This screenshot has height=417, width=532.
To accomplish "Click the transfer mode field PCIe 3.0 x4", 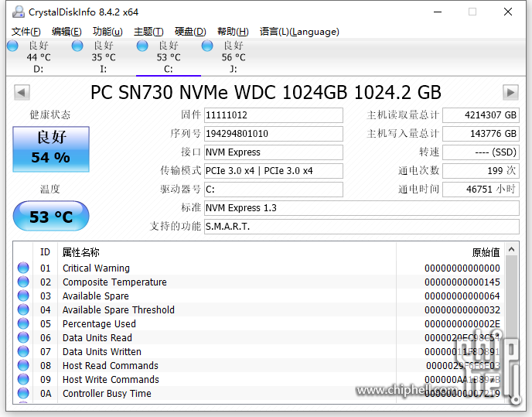I will [x=274, y=171].
